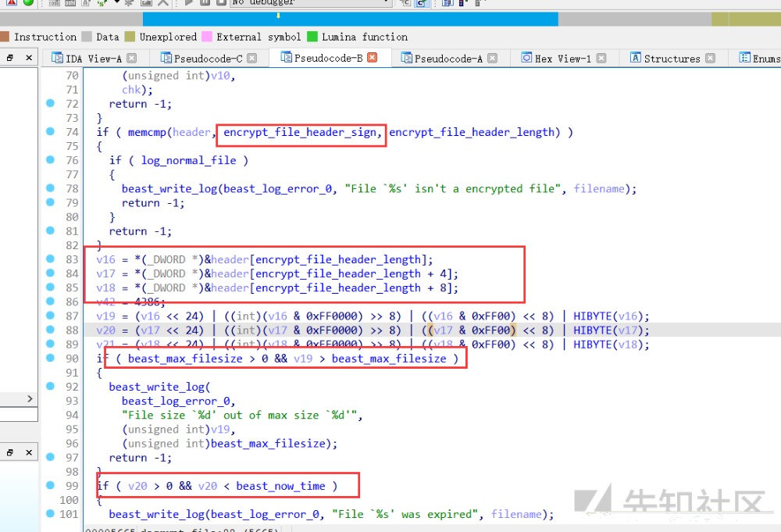This screenshot has width=781, height=532.
Task: Float the upper left panel next to IDA View-A
Action: tap(10, 58)
